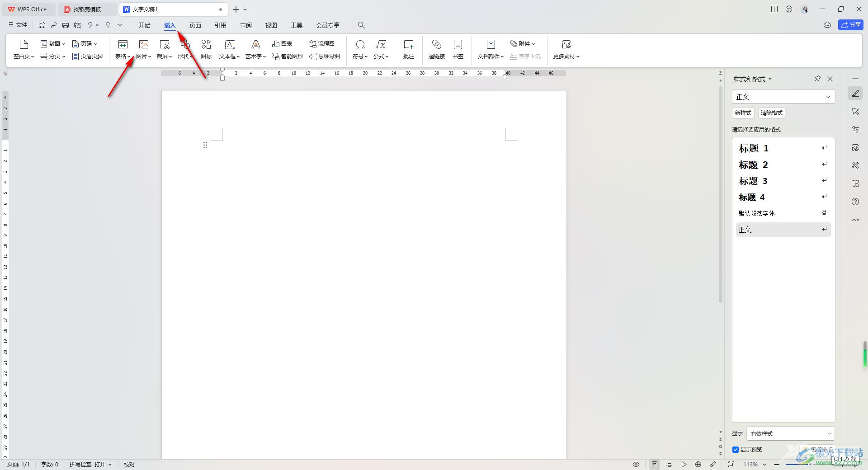Insert a blank page with 空白页 icon
Screen dimensions: 868x470
click(24, 49)
